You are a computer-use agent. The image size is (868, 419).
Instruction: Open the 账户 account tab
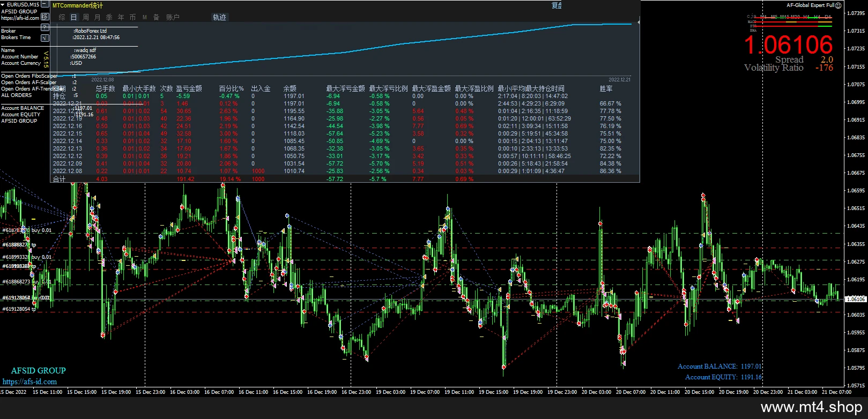coord(173,17)
